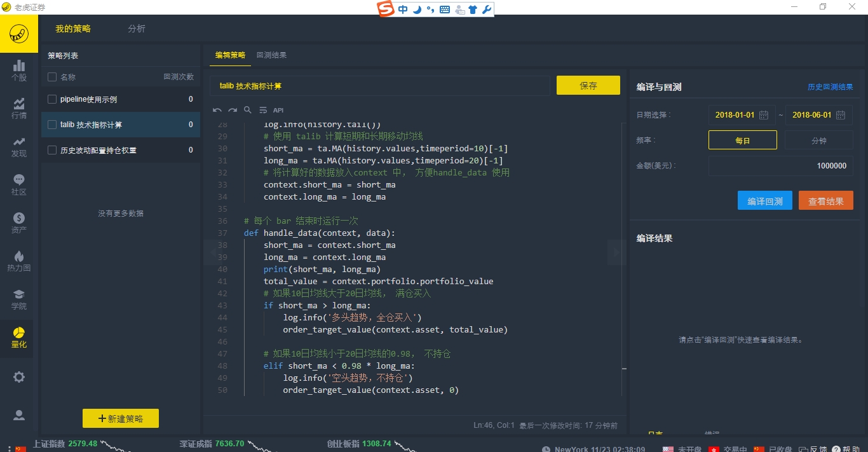Image resolution: width=868 pixels, height=452 pixels.
Task: Open the 分析 top tab
Action: [137, 29]
